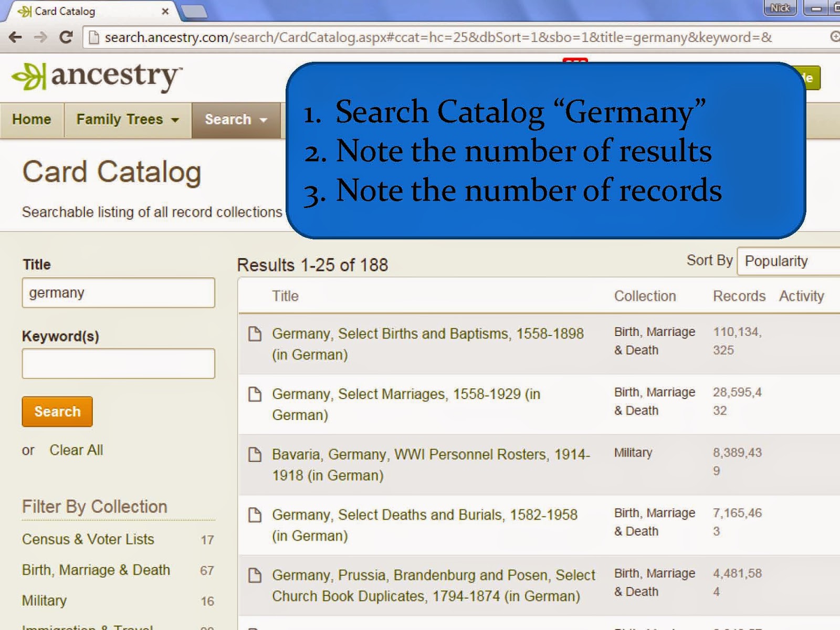Click the 110,134,325 records count
Screen dimensions: 840x630
pyautogui.click(x=737, y=341)
